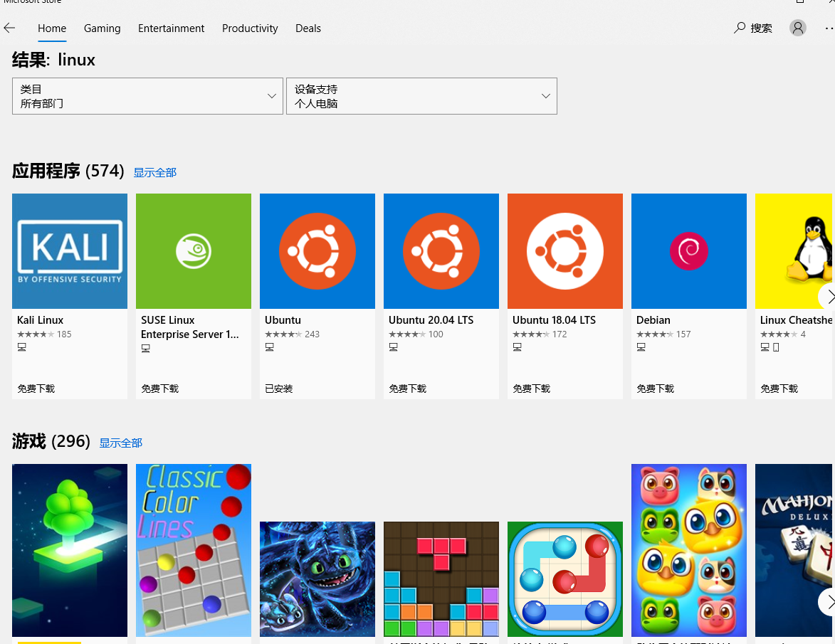Open the ball connect game tile

[565, 579]
